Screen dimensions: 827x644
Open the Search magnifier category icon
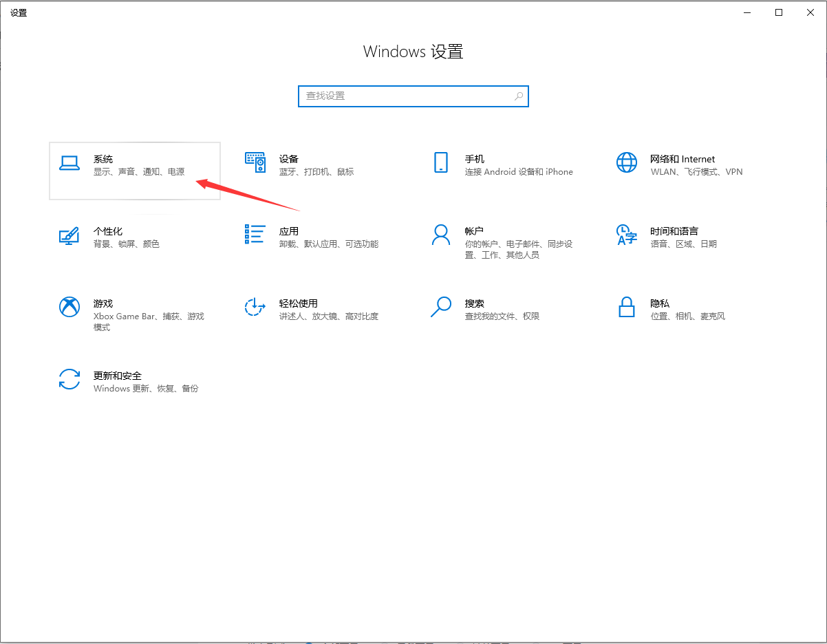click(x=441, y=307)
